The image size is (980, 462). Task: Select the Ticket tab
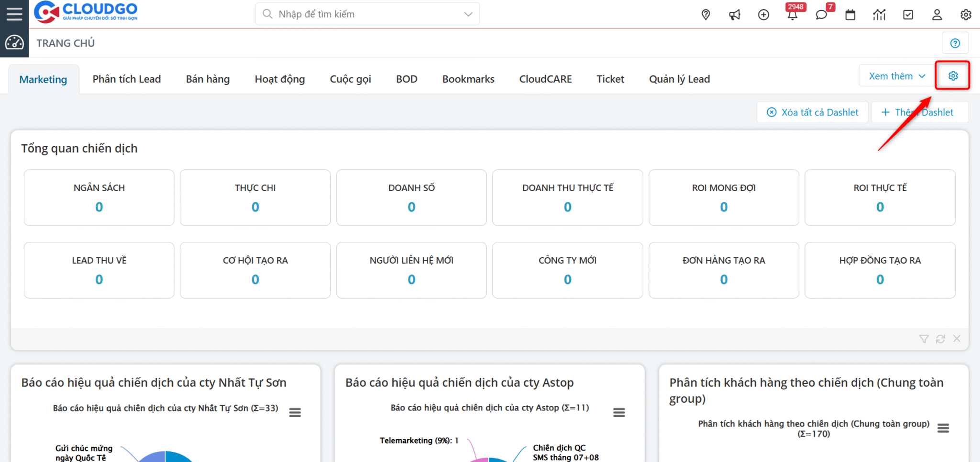(x=610, y=79)
